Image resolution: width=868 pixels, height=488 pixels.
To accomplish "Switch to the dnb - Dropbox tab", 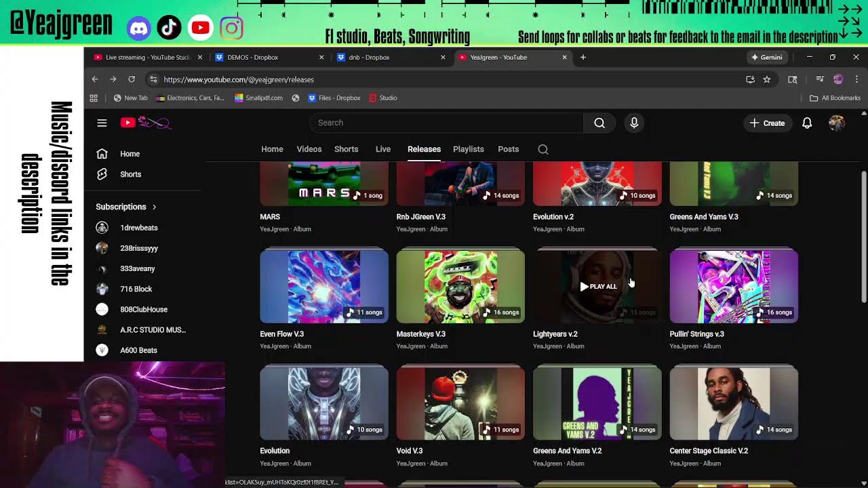I will (389, 58).
